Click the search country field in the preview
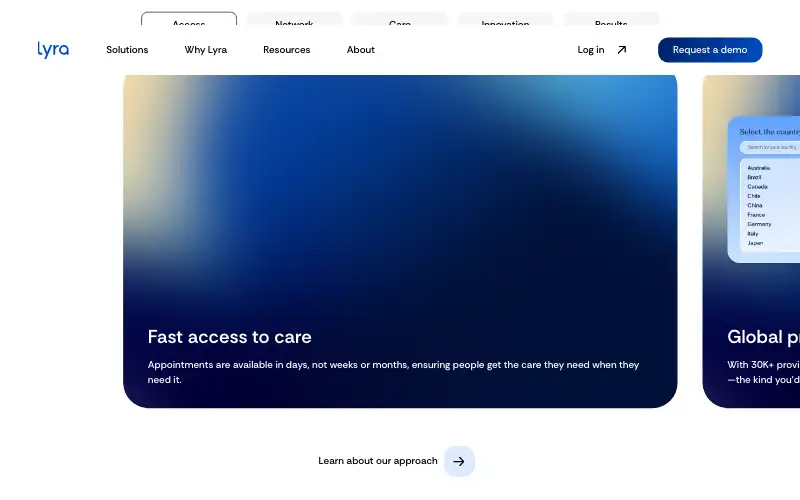The width and height of the screenshot is (800, 500). click(x=770, y=147)
